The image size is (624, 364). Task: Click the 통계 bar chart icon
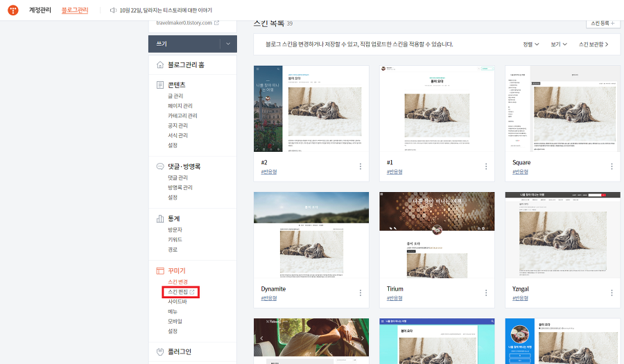pos(160,218)
